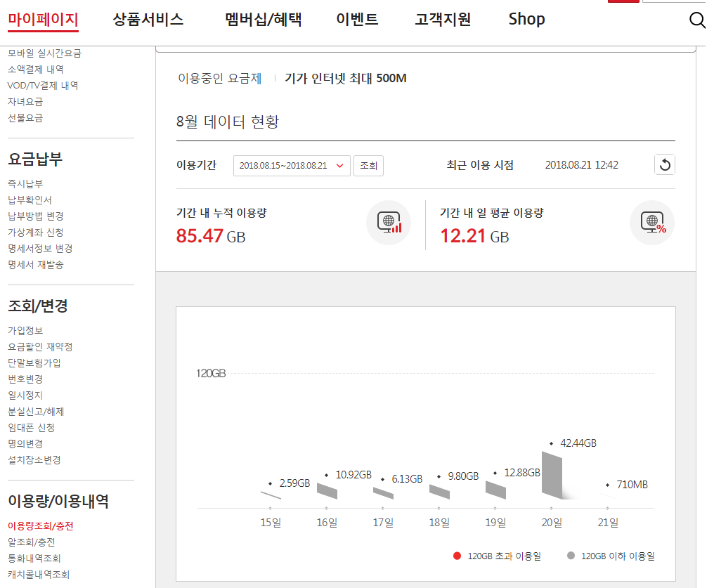Click the 16일 usage bar in chart

[x=327, y=491]
